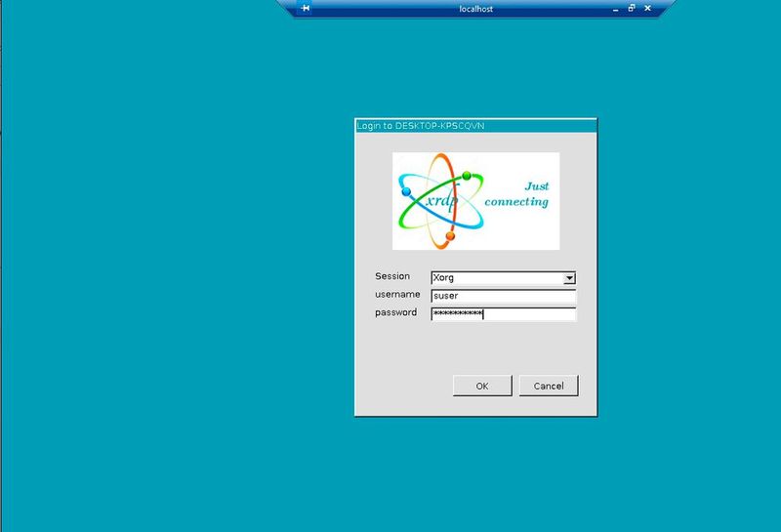Click into the password field
The width and height of the screenshot is (781, 532).
(503, 313)
